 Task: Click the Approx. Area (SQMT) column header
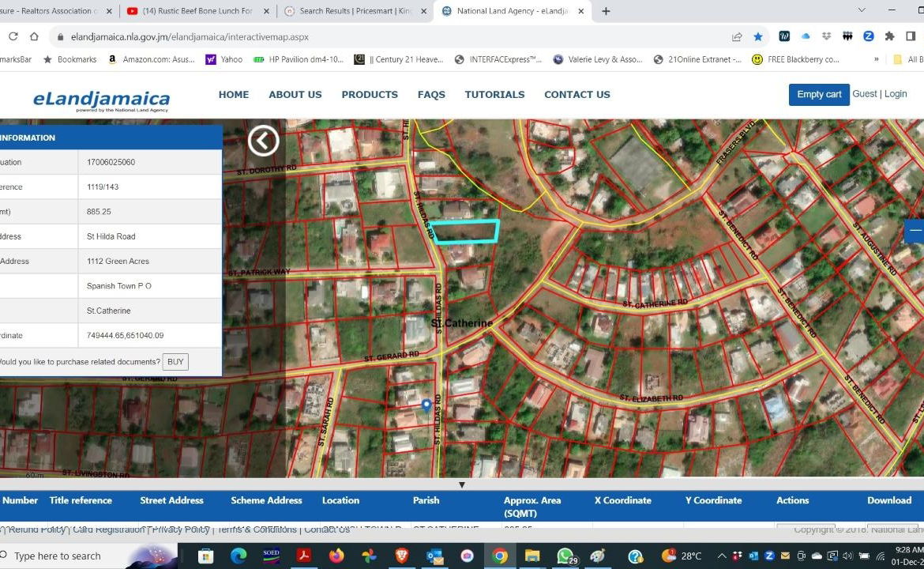[x=532, y=507]
